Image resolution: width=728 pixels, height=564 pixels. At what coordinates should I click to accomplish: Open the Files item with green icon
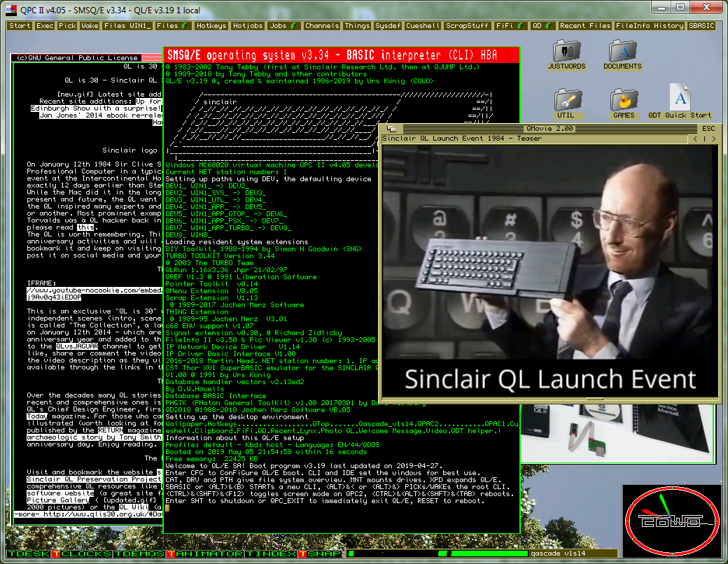pyautogui.click(x=173, y=26)
